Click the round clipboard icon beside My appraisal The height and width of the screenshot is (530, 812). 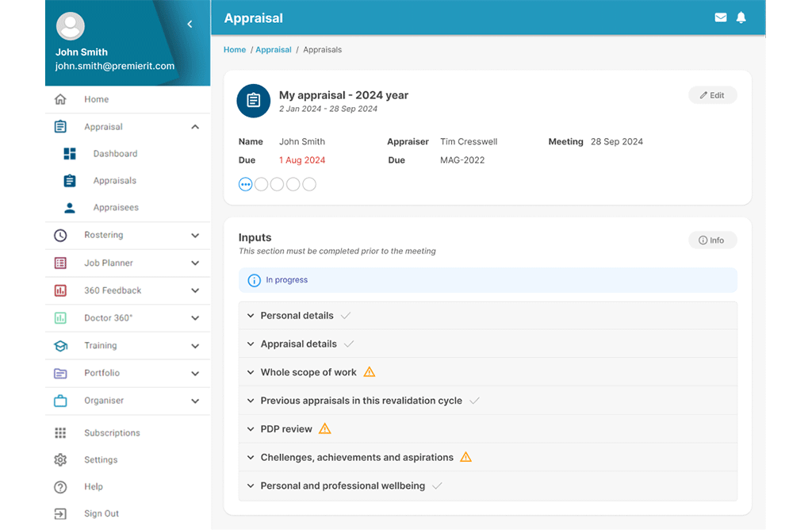click(x=253, y=101)
